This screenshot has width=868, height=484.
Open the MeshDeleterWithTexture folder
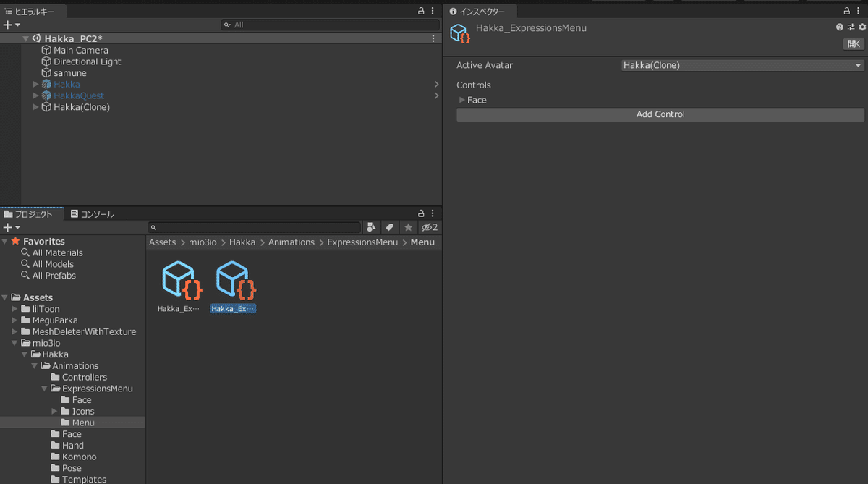click(84, 331)
